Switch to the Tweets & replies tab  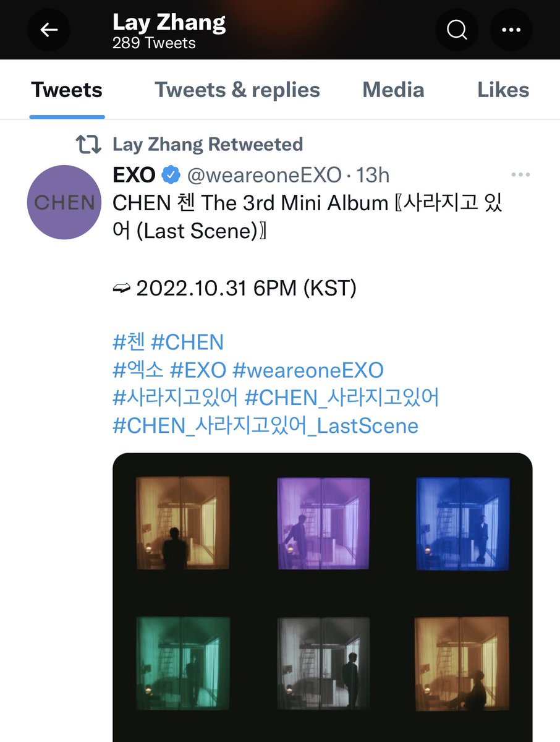pyautogui.click(x=237, y=90)
